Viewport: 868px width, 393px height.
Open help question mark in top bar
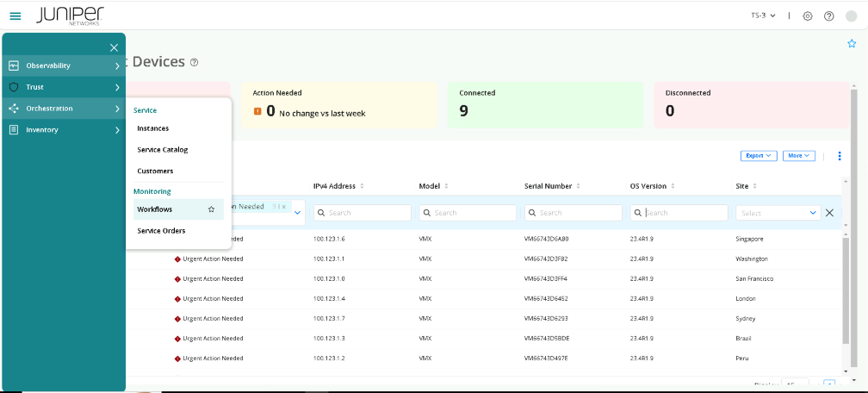point(828,16)
